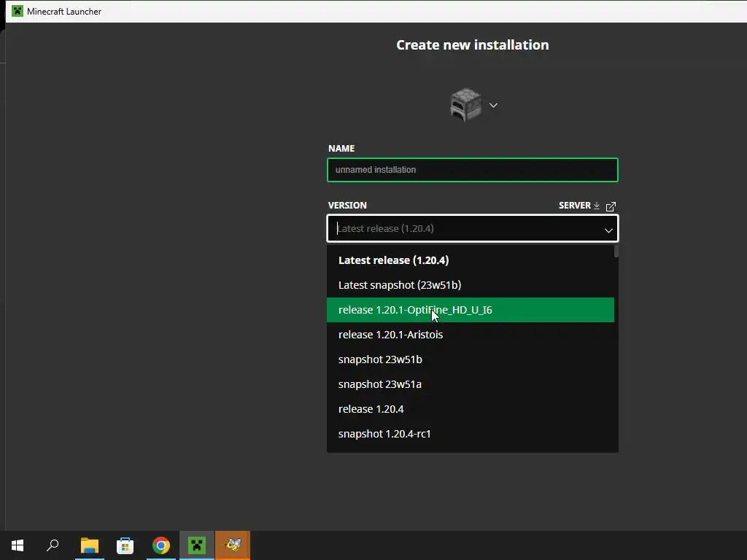Choose release 1.20.1-Aristois version
The width and height of the screenshot is (747, 560).
tap(471, 335)
